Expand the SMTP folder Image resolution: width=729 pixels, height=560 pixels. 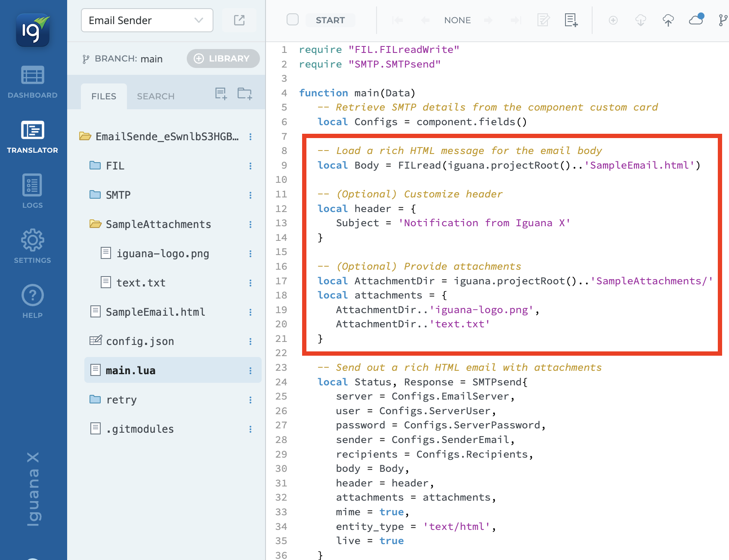pos(95,195)
